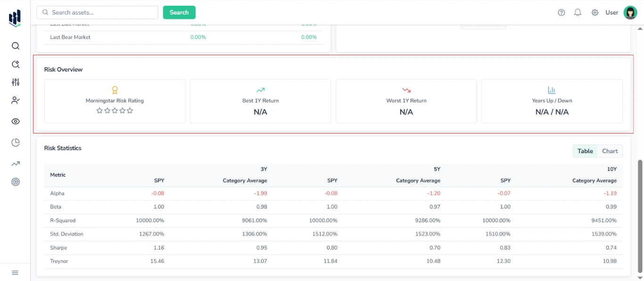This screenshot has width=644, height=281.
Task: Rate five stars on Morningstar Risk Rating
Action: coord(130,110)
